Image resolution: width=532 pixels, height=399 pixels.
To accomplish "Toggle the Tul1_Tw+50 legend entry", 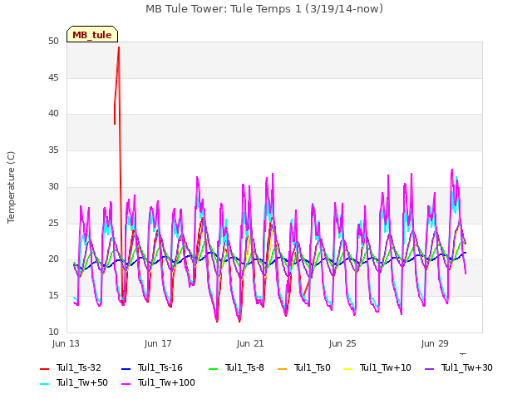I will [74, 382].
